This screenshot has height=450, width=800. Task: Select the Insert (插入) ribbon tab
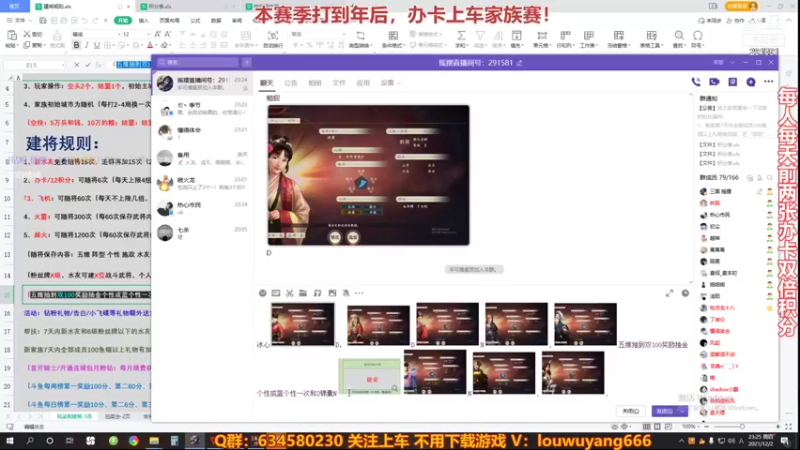click(x=144, y=20)
